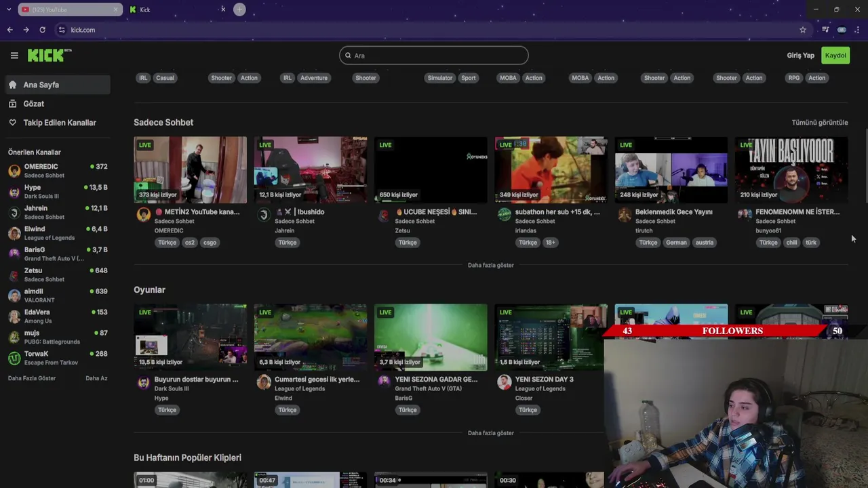This screenshot has height=488, width=868.
Task: Open OMEREDIC recommended channel
Action: point(57,171)
